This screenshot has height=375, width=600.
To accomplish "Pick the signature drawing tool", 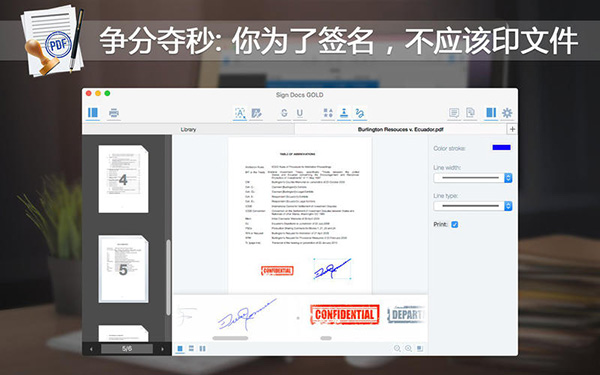I will 360,113.
